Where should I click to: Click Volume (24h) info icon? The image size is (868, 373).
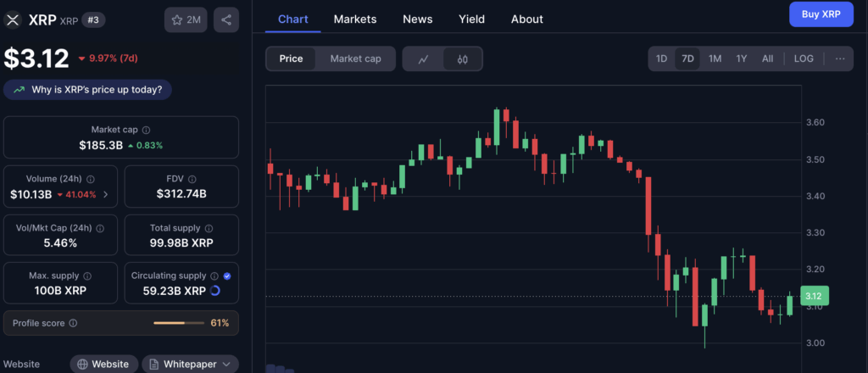point(91,180)
